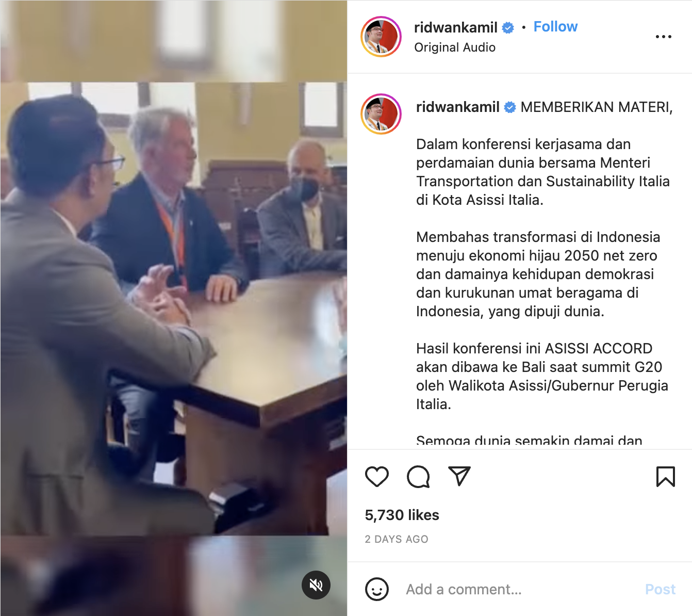Follow the ridwankamil account
692x616 pixels.
555,27
